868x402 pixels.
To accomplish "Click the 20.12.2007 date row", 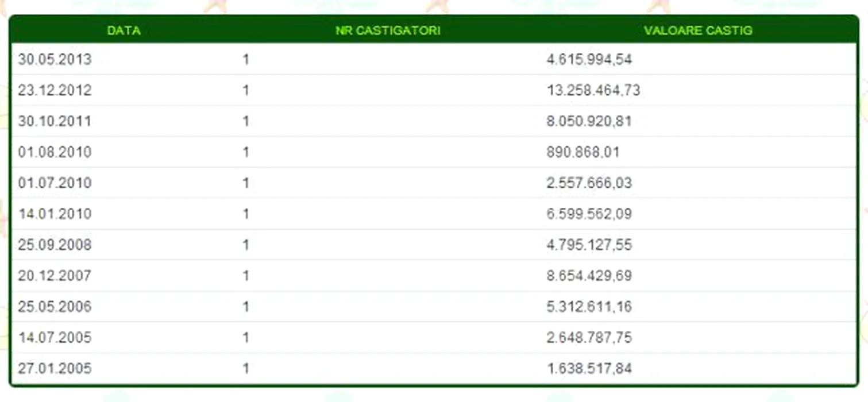I will 55,276.
